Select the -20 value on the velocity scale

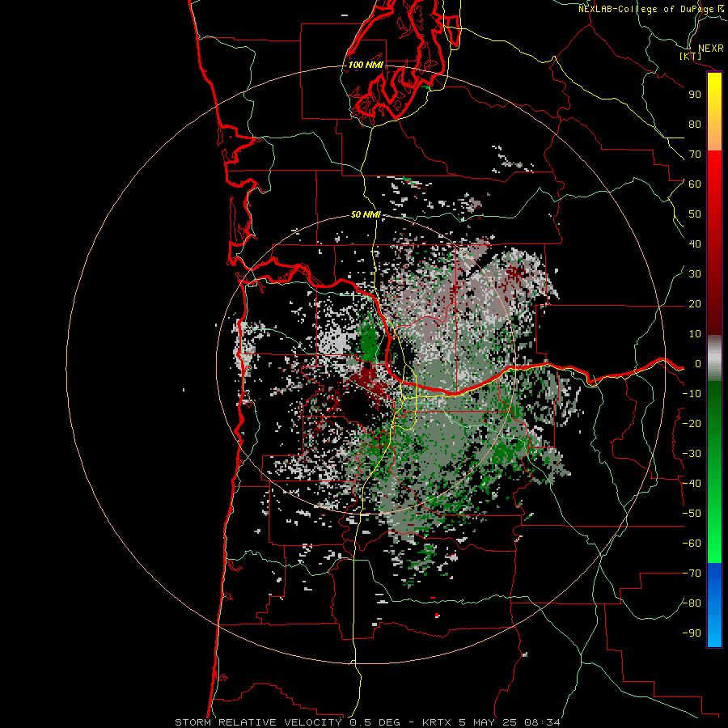[692, 424]
